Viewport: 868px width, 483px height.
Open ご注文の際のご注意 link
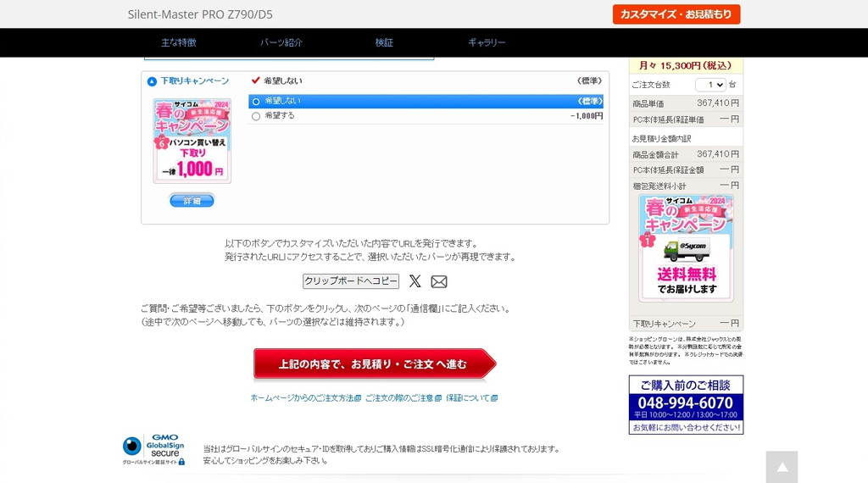(403, 397)
